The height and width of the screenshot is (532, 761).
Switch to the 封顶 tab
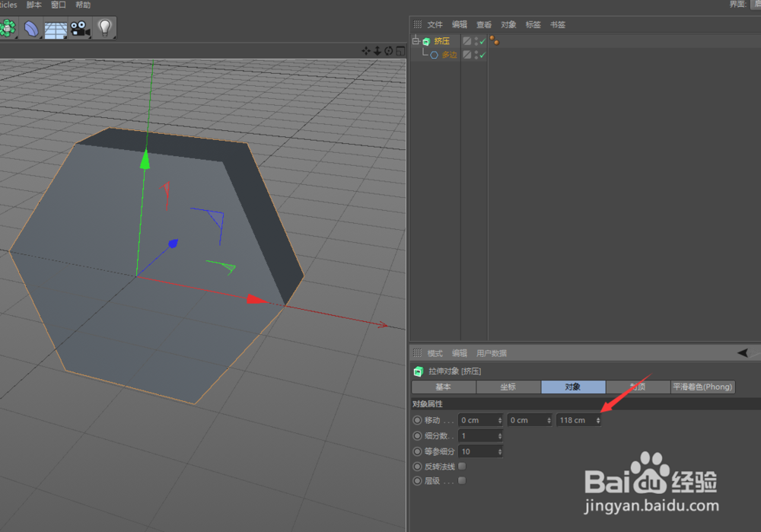[x=638, y=387]
